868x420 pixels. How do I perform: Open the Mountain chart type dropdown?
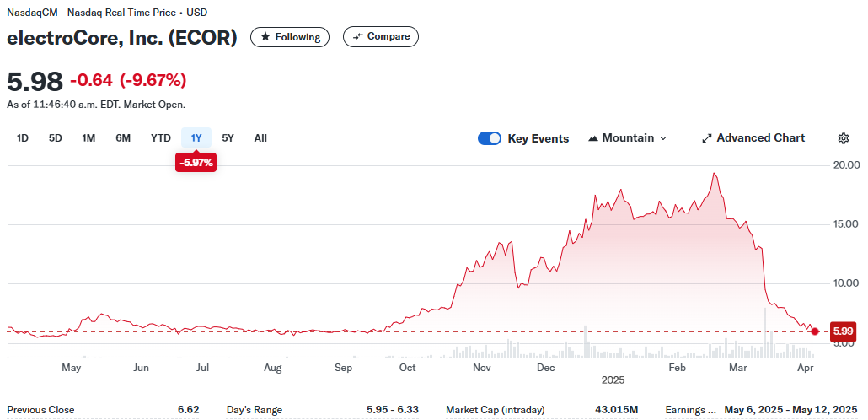[x=627, y=138]
